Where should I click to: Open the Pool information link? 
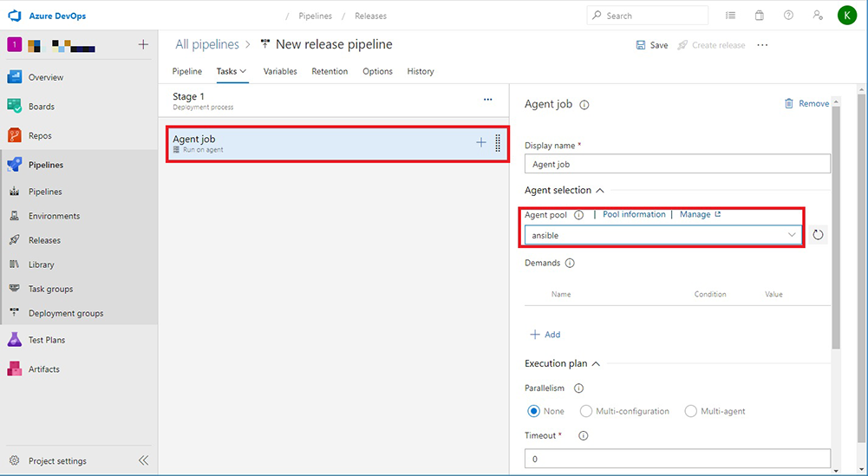tap(634, 214)
